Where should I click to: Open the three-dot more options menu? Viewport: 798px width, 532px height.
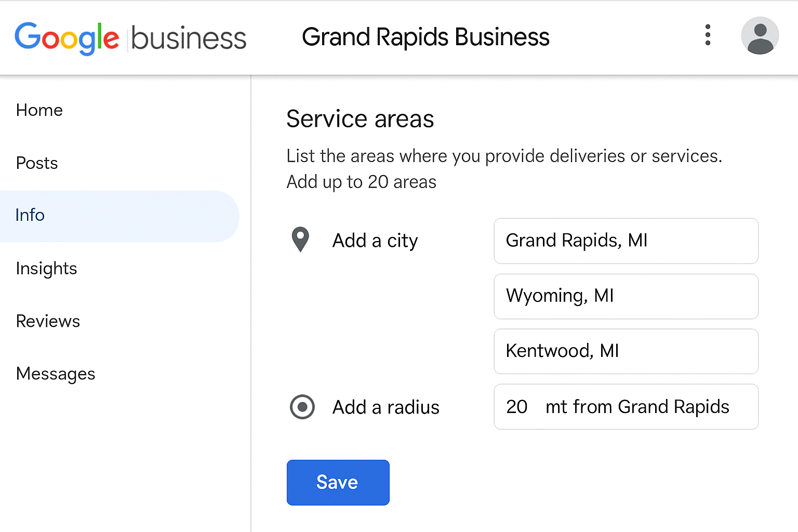(707, 35)
